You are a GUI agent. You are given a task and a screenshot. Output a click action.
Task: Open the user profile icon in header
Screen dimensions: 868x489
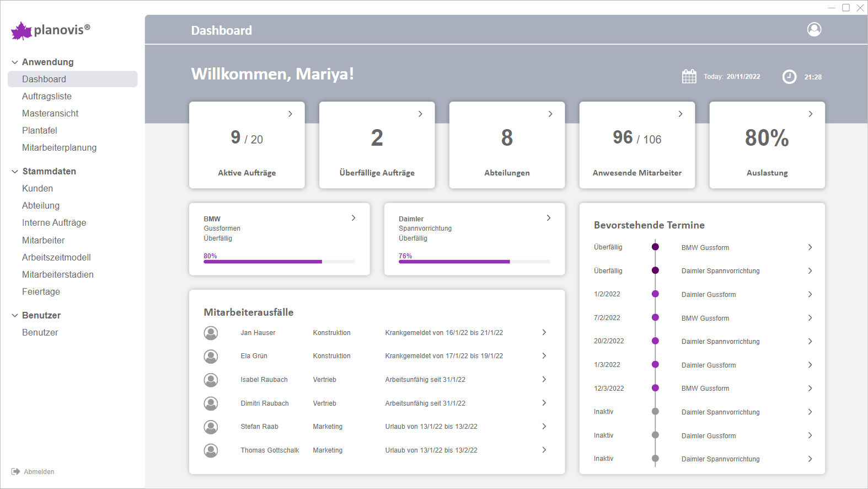click(814, 29)
